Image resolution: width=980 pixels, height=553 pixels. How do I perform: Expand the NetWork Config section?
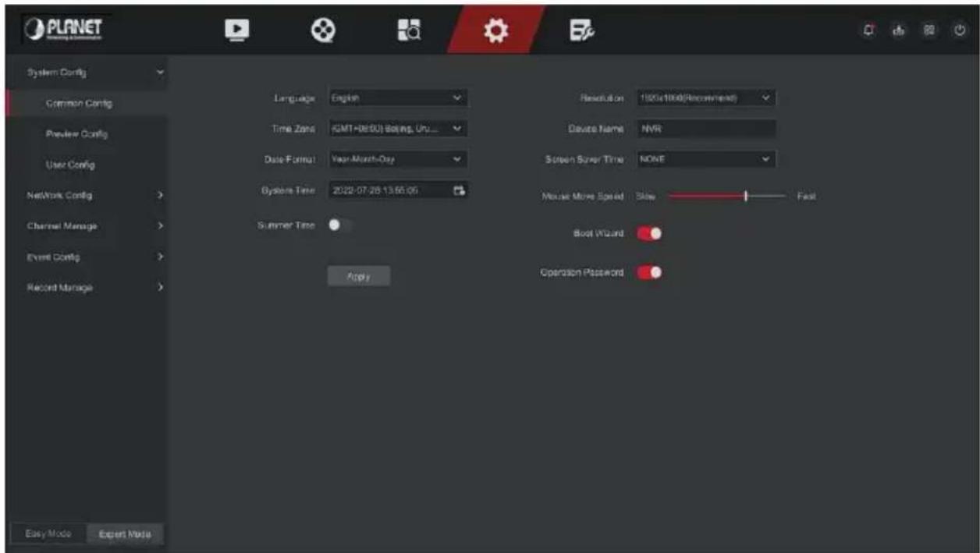click(x=86, y=195)
